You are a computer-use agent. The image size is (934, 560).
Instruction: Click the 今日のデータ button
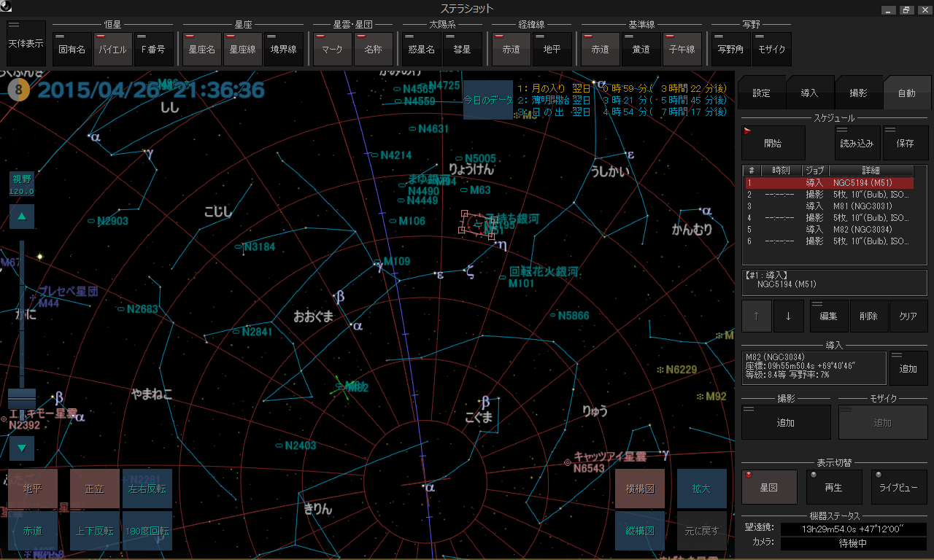[488, 101]
